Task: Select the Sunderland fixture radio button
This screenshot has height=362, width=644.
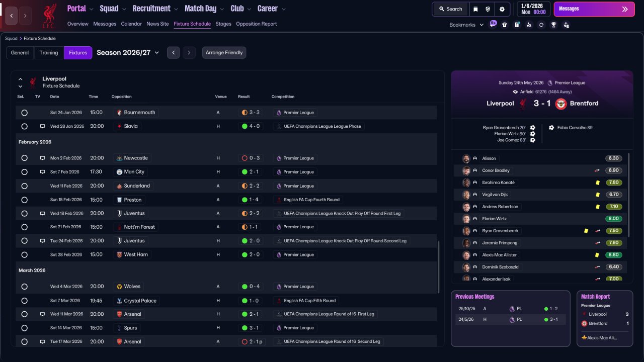Action: (24, 186)
